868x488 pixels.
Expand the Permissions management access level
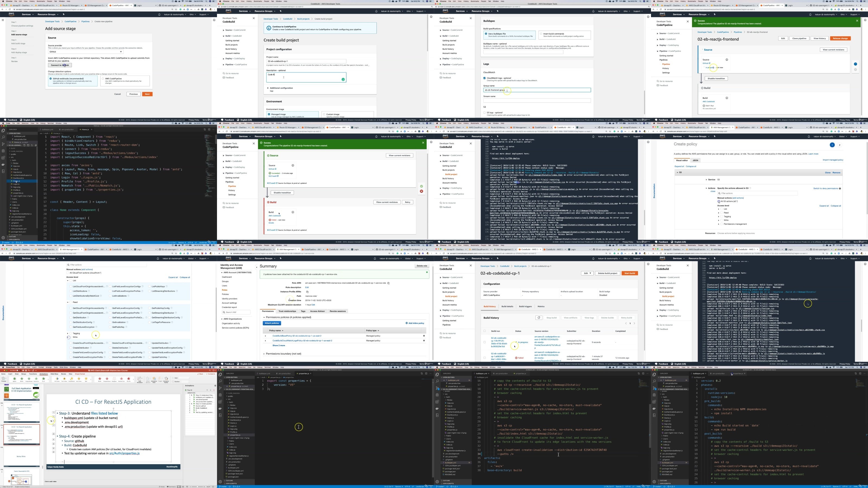pos(719,224)
